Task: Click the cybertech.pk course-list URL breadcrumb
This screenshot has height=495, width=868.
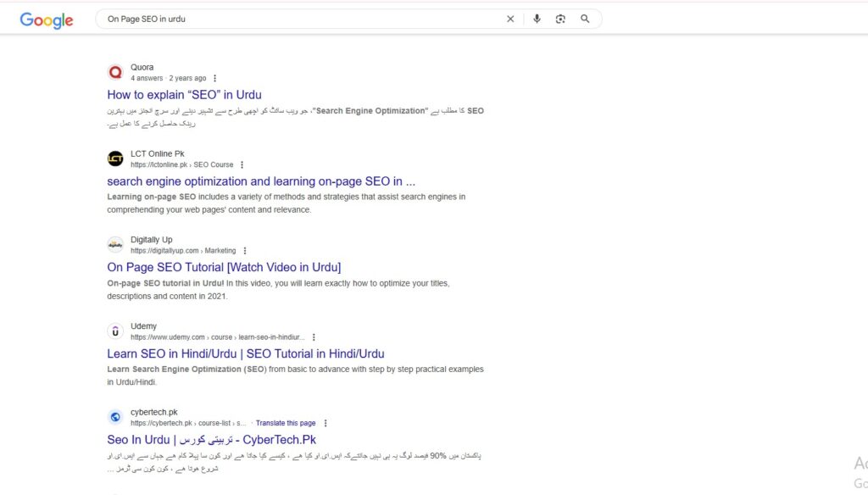Action: pyautogui.click(x=188, y=423)
